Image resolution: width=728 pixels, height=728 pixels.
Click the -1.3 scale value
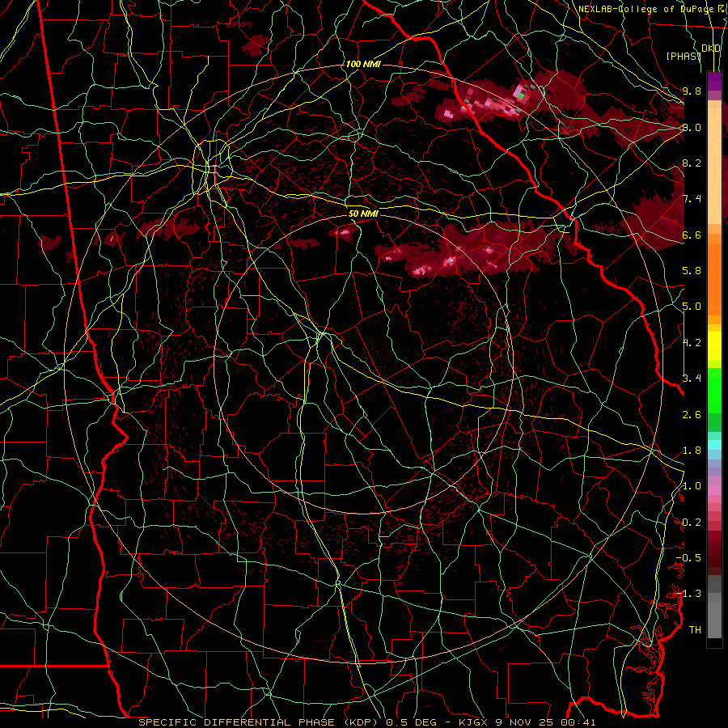coord(688,594)
